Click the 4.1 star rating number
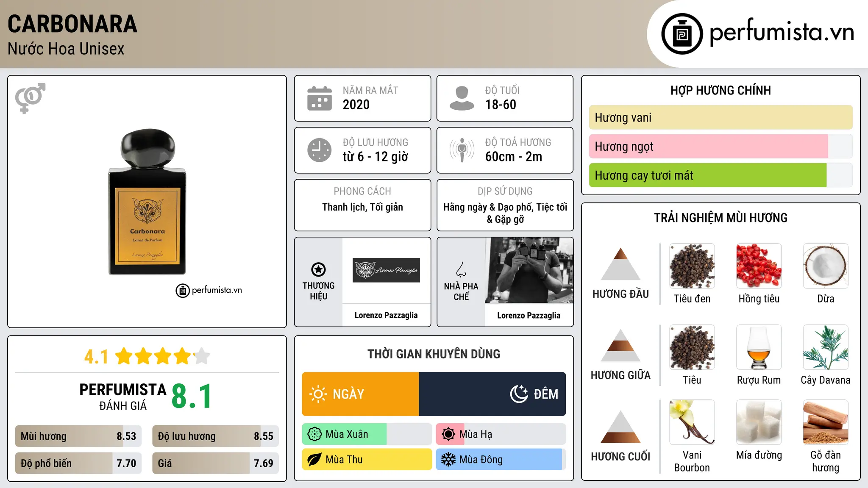Image resolution: width=868 pixels, height=488 pixels. pyautogui.click(x=96, y=357)
